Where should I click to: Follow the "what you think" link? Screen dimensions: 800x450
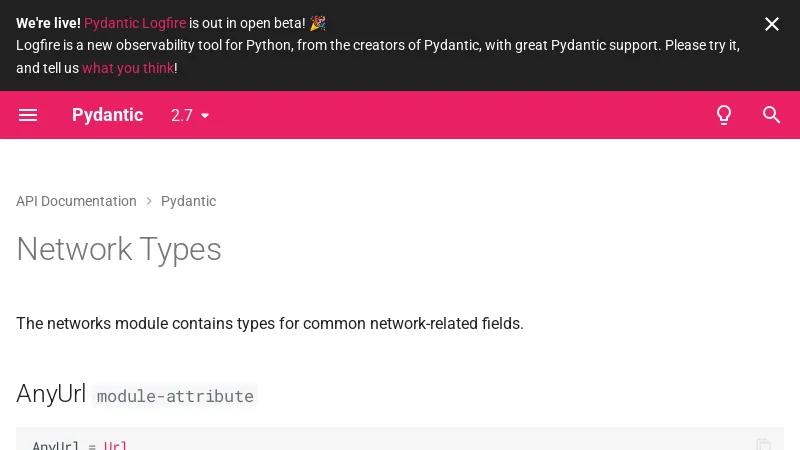[128, 68]
